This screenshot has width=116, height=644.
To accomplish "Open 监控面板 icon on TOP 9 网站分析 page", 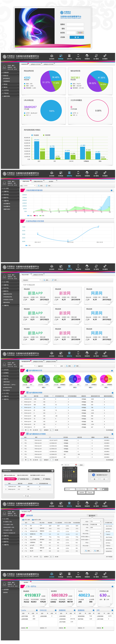I will click(52, 267).
